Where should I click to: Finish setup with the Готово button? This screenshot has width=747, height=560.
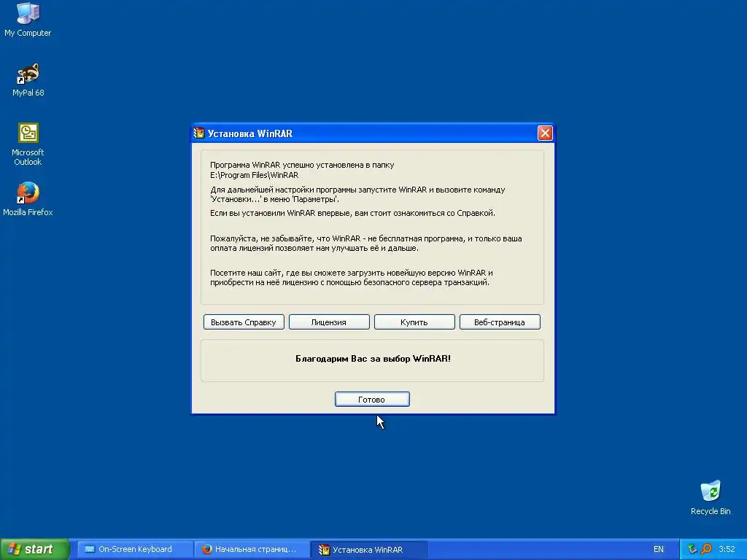pos(371,399)
